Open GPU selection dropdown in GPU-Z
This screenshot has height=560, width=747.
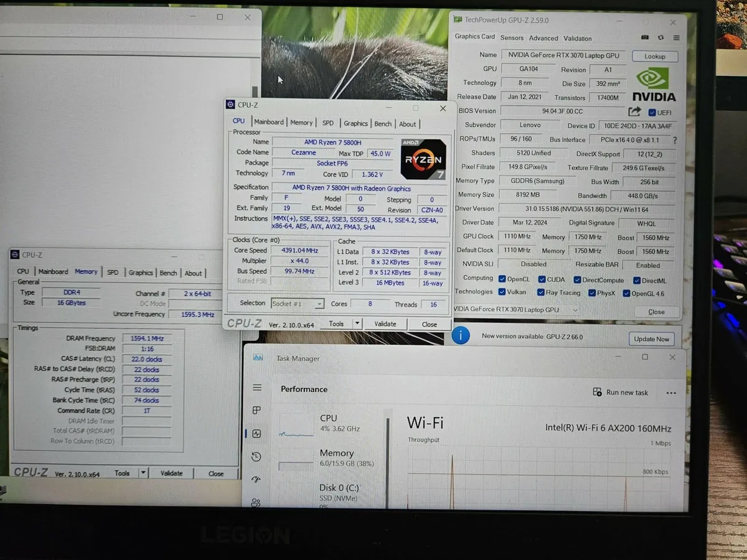[x=574, y=309]
